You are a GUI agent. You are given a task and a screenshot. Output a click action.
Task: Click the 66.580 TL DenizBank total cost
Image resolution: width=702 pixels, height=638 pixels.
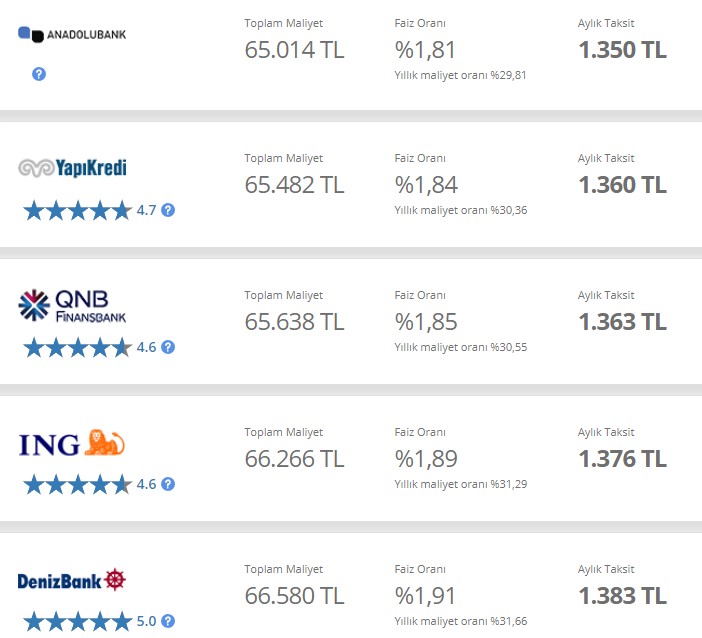pyautogui.click(x=294, y=596)
